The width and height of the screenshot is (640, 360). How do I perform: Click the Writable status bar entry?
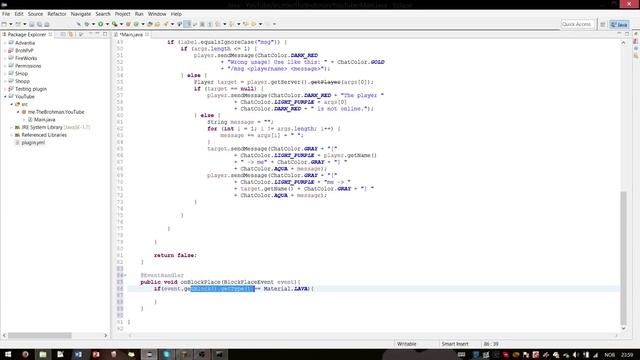coord(407,344)
